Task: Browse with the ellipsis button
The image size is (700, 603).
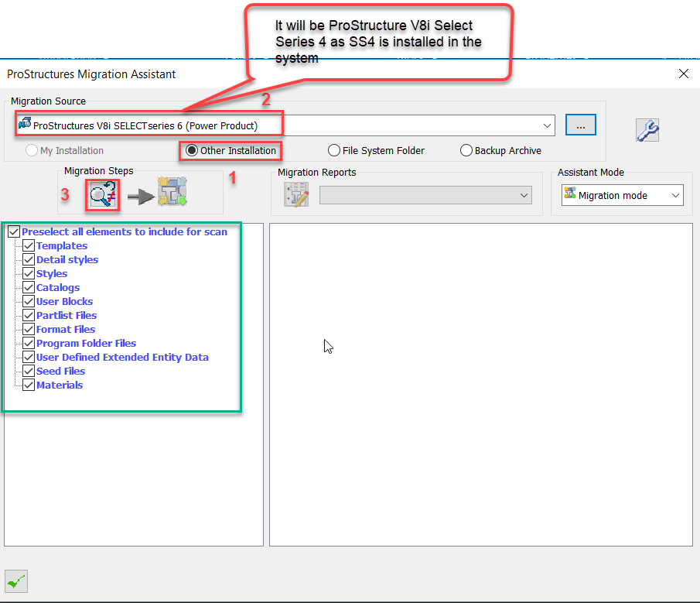Action: (x=580, y=125)
